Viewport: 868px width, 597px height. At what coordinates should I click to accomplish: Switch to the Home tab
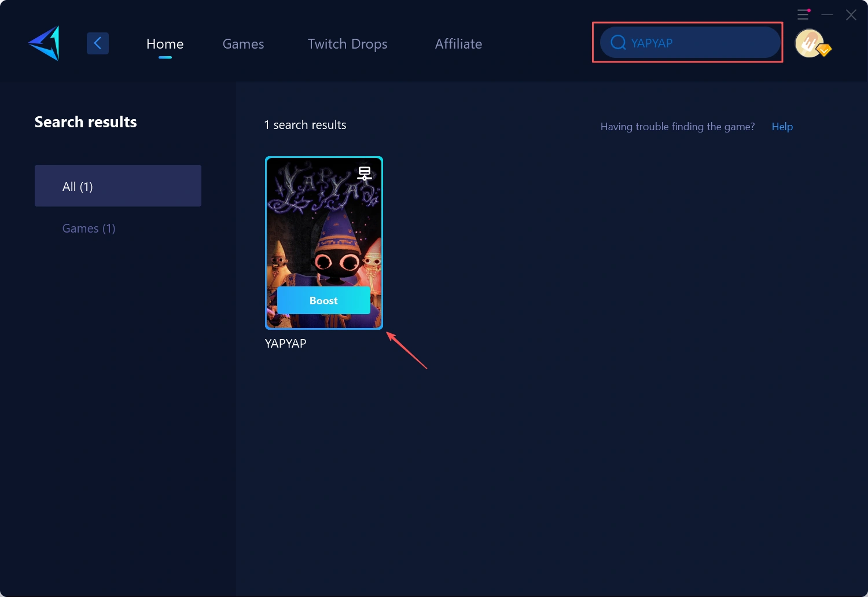165,44
